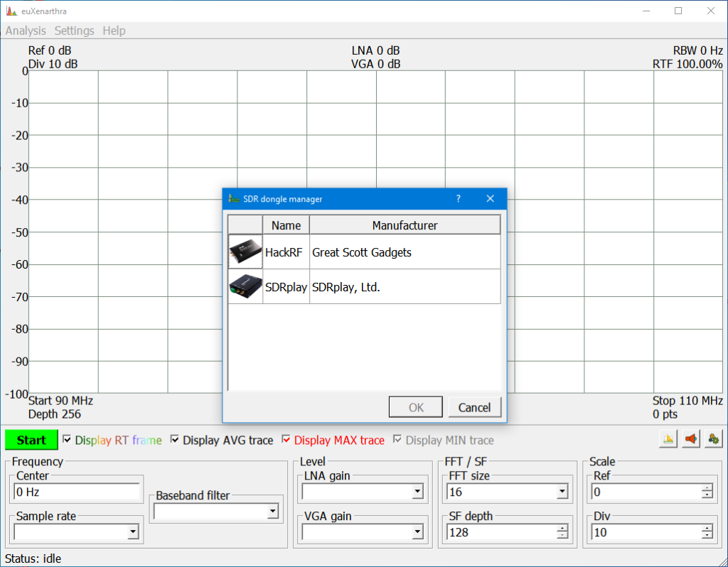Click the SDRplay device picture
The height and width of the screenshot is (567, 728).
245,286
